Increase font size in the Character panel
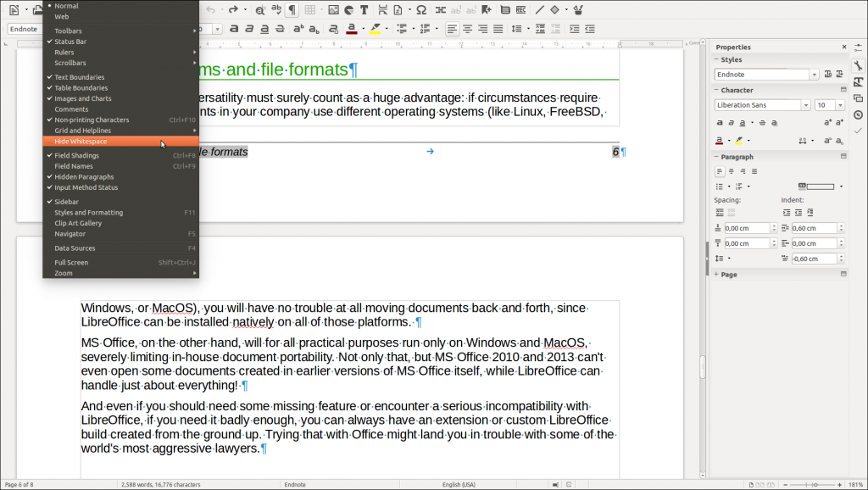The width and height of the screenshot is (868, 490). click(827, 122)
